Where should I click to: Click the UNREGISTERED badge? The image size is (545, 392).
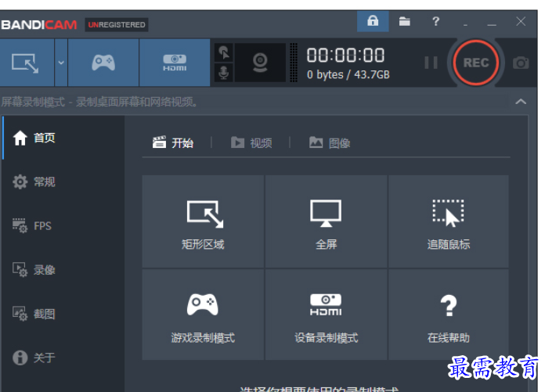click(117, 25)
